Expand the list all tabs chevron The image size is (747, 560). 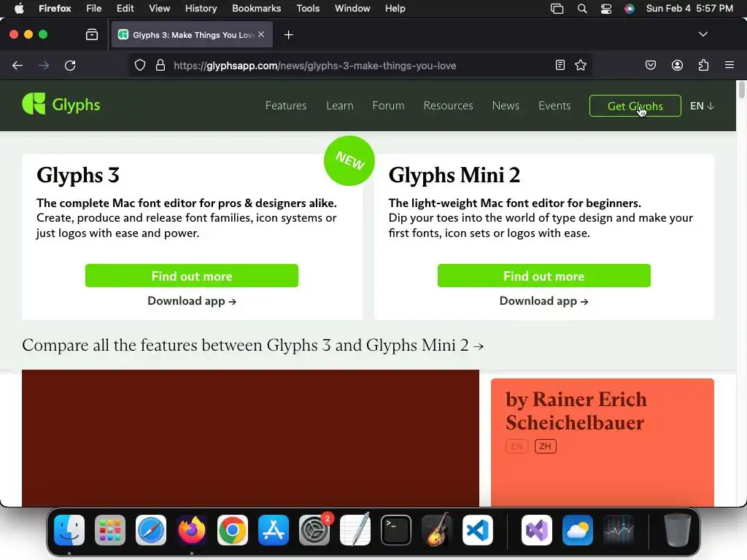(x=703, y=34)
